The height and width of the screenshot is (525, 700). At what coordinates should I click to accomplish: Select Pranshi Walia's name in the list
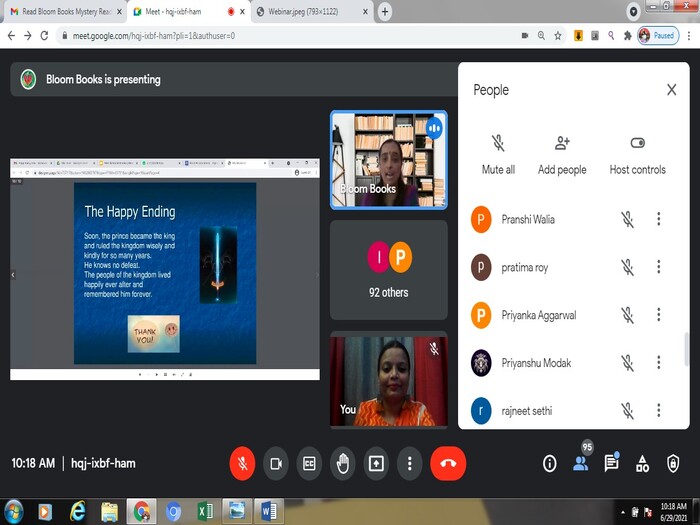(528, 219)
